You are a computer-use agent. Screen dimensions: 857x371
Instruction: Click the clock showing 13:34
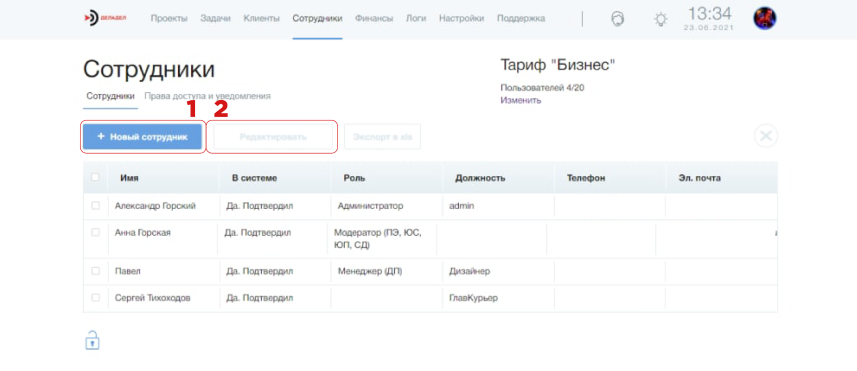tap(709, 14)
